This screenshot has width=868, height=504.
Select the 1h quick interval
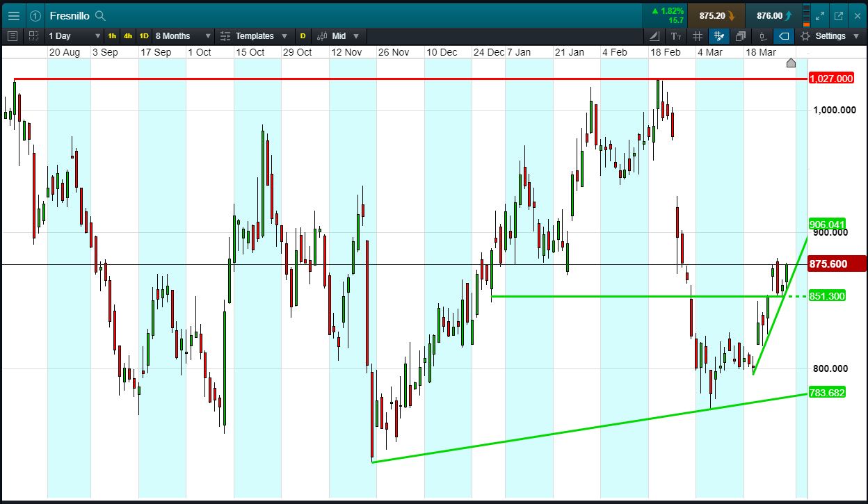[112, 35]
